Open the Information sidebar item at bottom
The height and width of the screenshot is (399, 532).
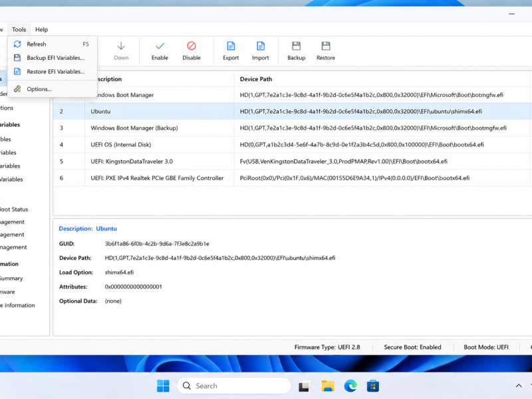click(x=17, y=305)
